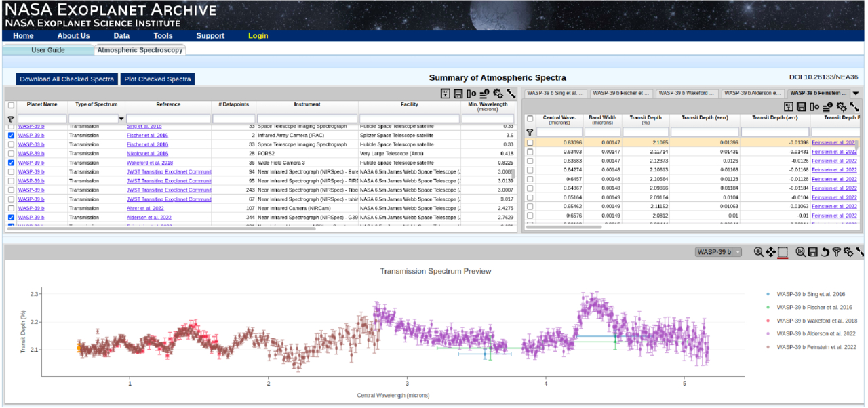The width and height of the screenshot is (868, 408).
Task: Click the Plot Checked Spectra button
Action: pyautogui.click(x=157, y=79)
